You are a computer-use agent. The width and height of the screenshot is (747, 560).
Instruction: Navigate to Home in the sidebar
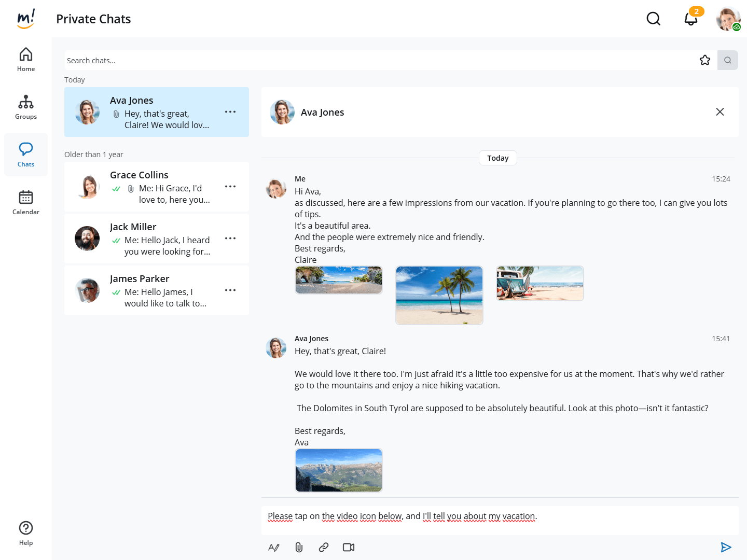pyautogui.click(x=26, y=60)
